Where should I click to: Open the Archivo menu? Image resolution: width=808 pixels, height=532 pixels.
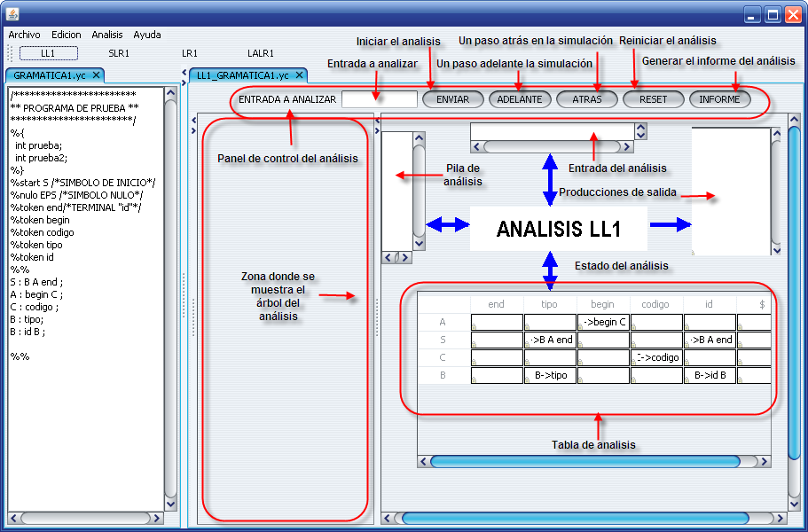[x=24, y=35]
